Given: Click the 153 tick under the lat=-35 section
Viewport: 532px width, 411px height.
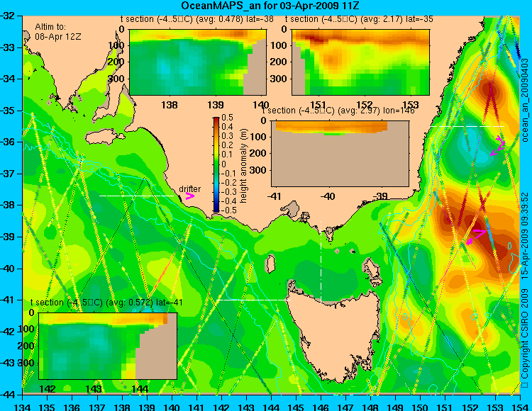Looking at the screenshot, I should point(411,105).
